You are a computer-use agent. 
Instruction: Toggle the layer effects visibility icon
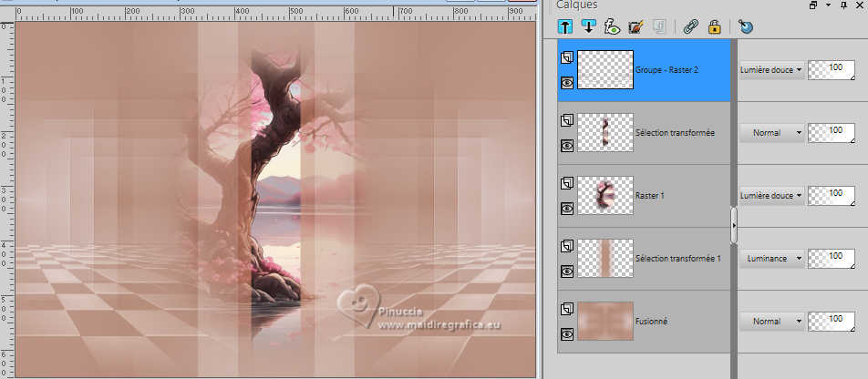point(613,26)
